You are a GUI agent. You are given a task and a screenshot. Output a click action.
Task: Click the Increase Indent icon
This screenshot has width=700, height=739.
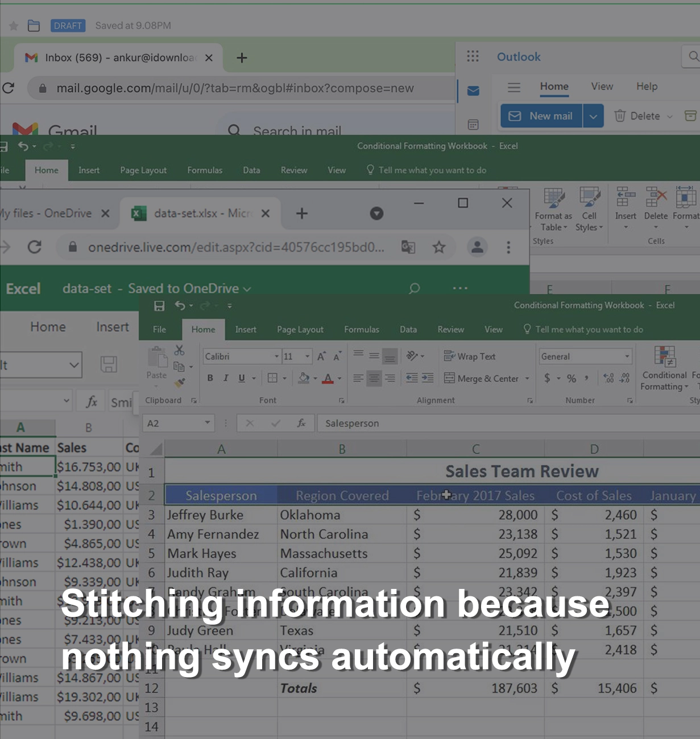(x=428, y=378)
